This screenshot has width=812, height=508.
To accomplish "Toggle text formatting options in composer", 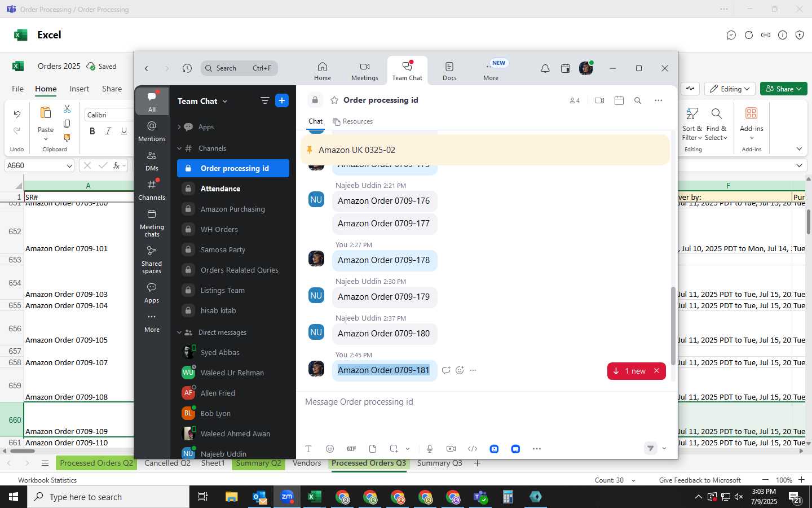I will point(308,449).
